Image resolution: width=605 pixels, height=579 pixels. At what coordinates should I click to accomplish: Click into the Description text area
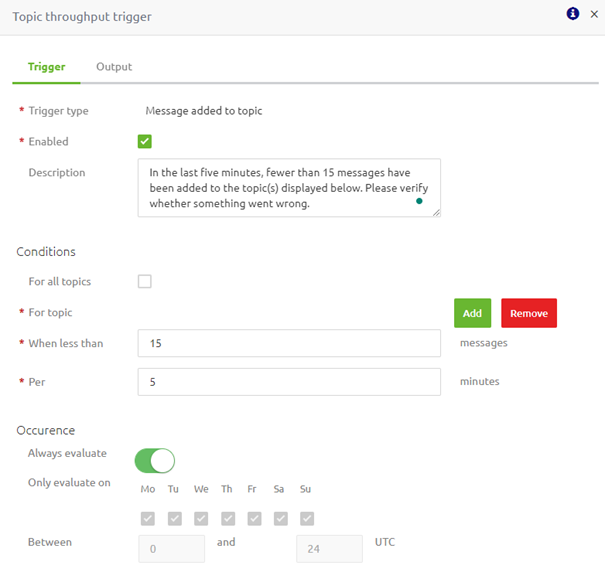tap(289, 188)
